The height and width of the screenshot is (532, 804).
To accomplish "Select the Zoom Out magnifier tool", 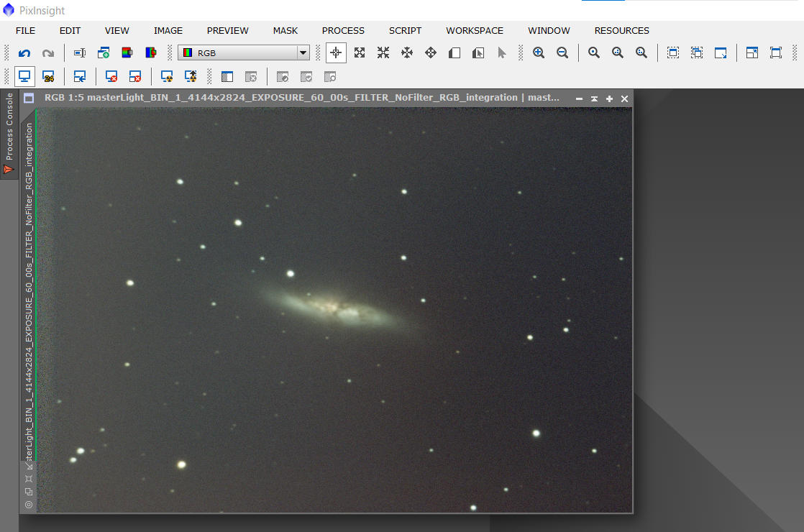I will [x=562, y=52].
